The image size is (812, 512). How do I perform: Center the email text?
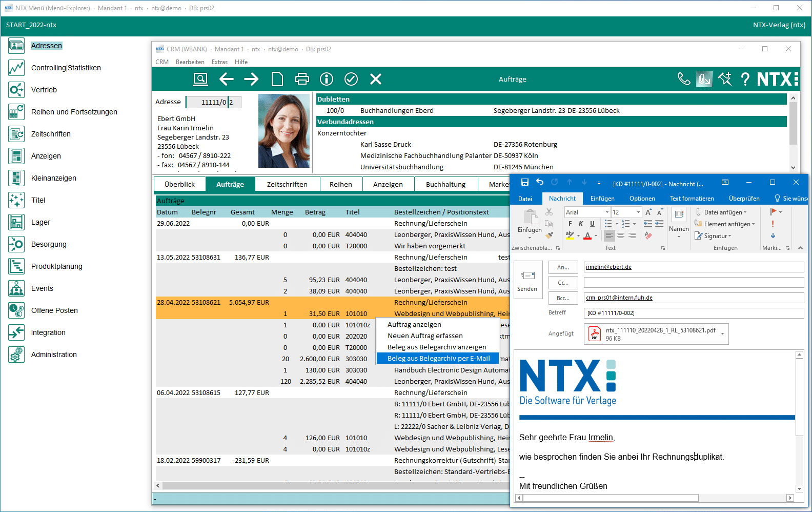coord(621,235)
